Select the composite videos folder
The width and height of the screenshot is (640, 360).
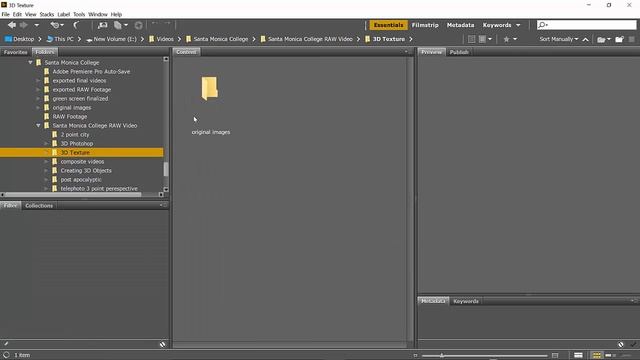[82, 162]
